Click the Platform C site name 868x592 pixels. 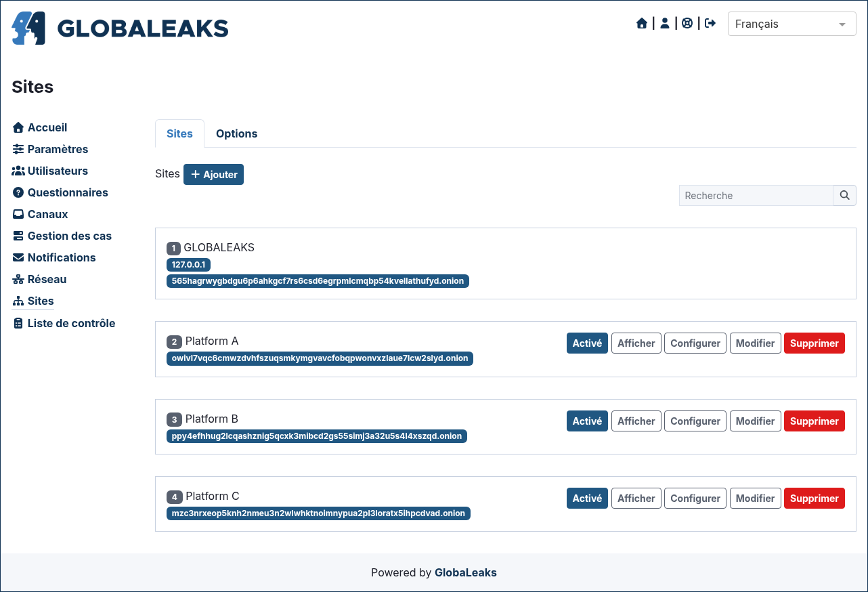213,496
